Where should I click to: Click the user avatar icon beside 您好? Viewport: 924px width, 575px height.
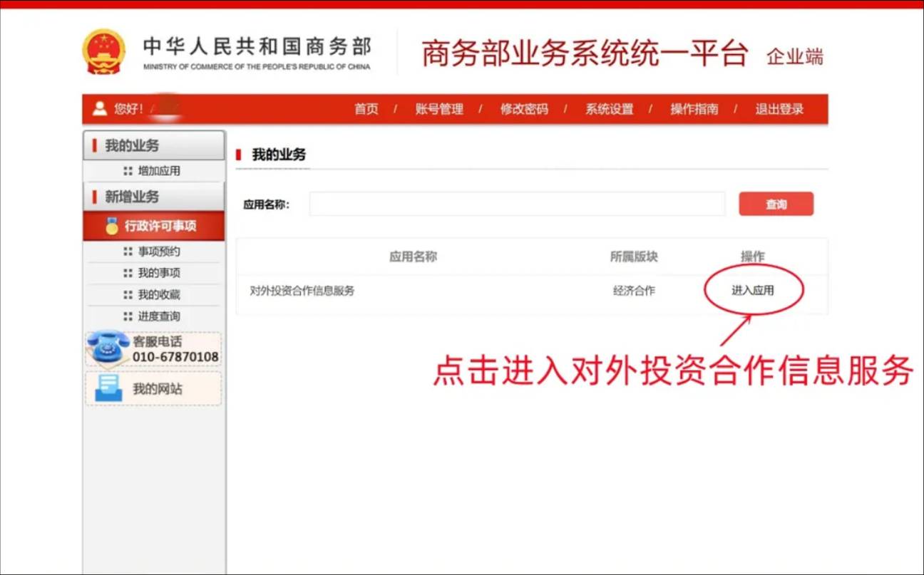click(x=100, y=108)
